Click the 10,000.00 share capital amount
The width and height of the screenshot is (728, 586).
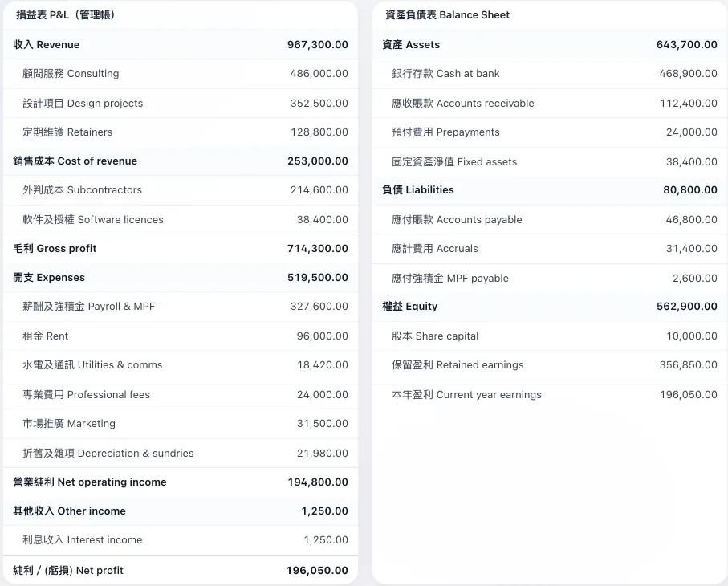[692, 336]
